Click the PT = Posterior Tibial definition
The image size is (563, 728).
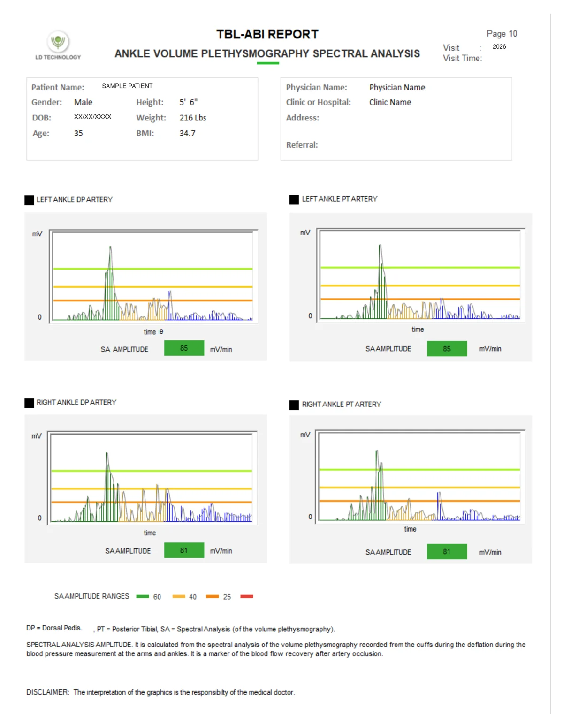click(x=127, y=629)
